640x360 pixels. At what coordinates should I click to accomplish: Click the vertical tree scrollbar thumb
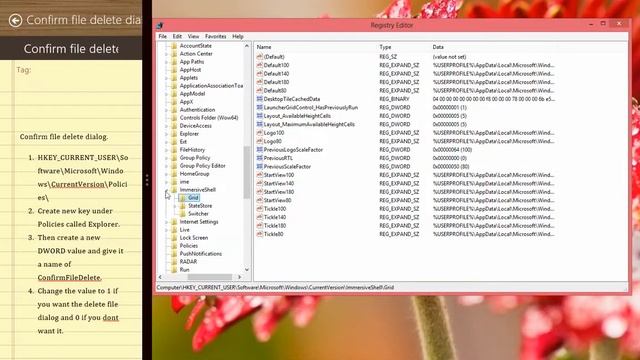tap(247, 172)
